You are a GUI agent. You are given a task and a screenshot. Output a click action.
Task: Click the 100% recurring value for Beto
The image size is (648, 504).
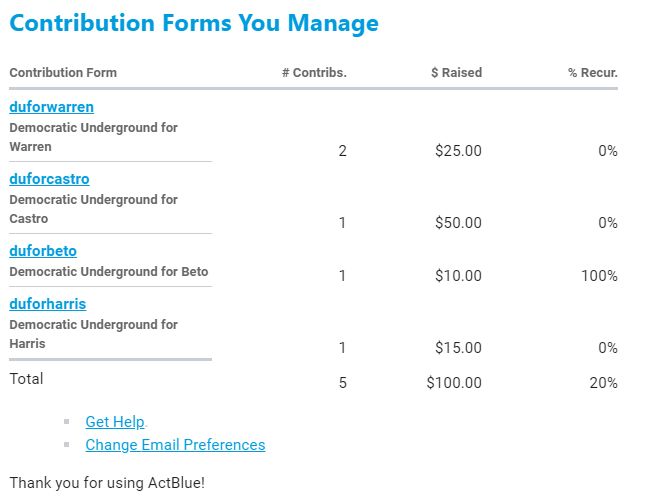click(599, 275)
